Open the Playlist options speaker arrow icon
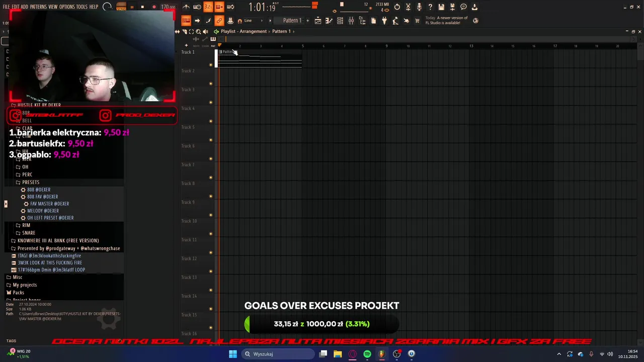Image resolution: width=644 pixels, height=362 pixels. click(216, 31)
